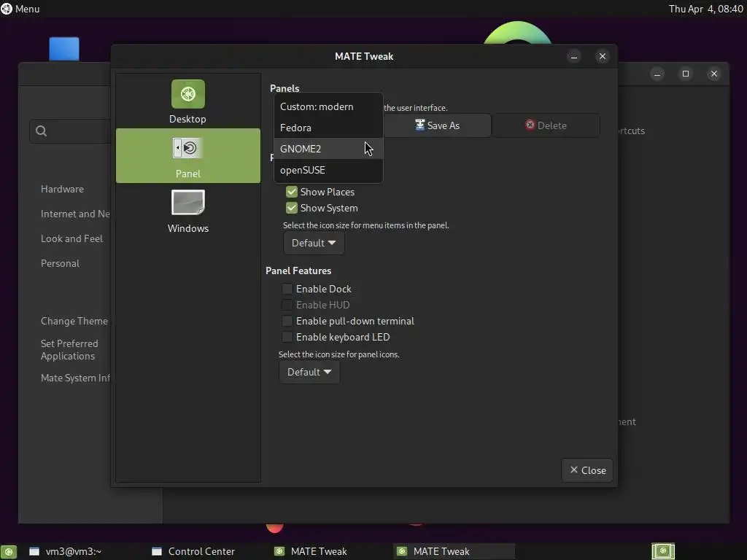Choose Fedora panel layout
747x560 pixels.
tap(328, 128)
